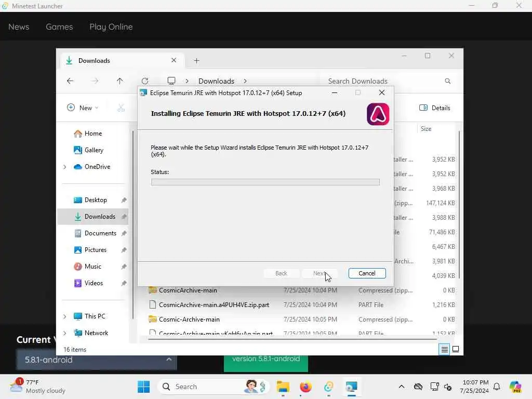The width and height of the screenshot is (532, 399).
Task: Go up one folder level
Action: point(120,81)
